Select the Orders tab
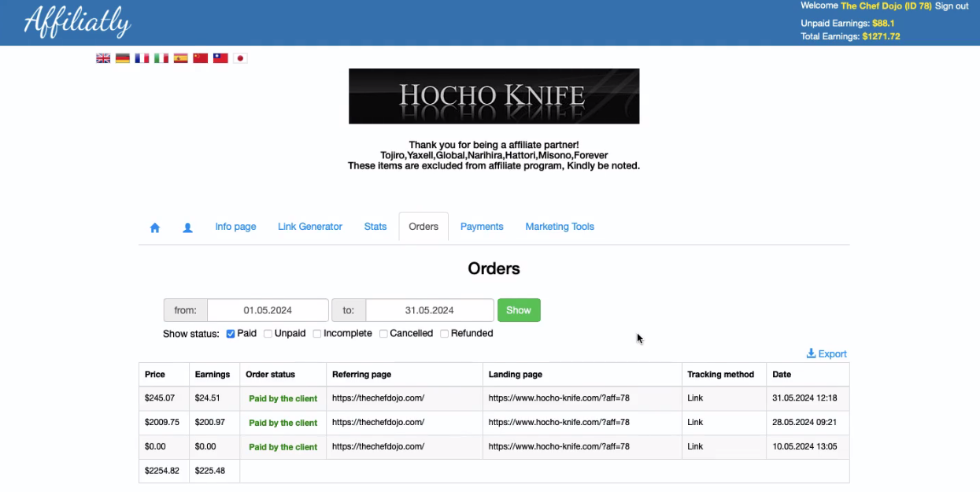Screen dimensions: 980x492 click(423, 227)
